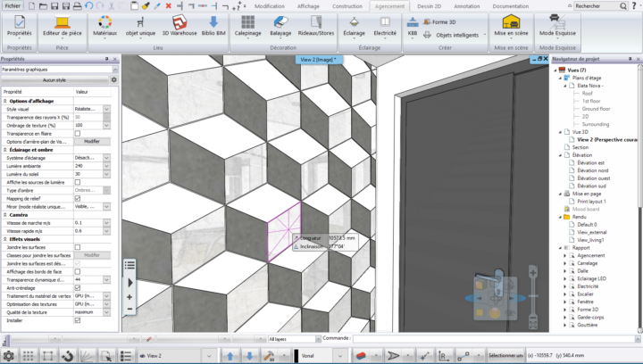The width and height of the screenshot is (643, 364).
Task: Select Forme 3D creation tool
Action: tap(439, 22)
